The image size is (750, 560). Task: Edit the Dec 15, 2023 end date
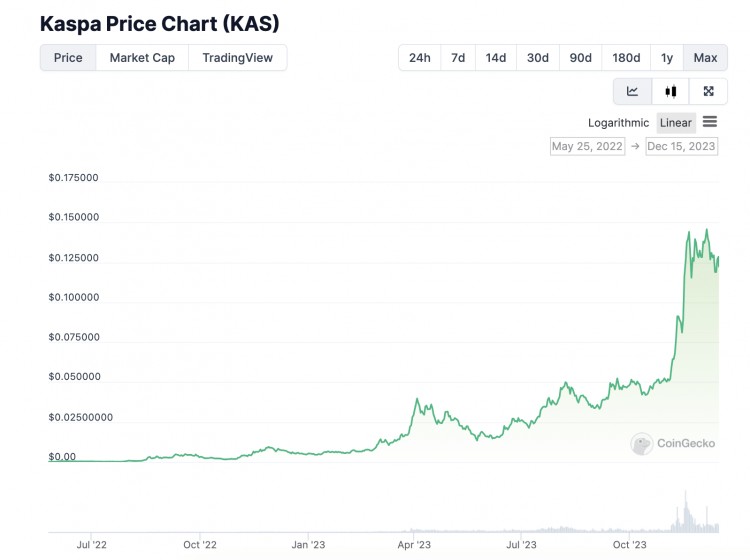click(x=682, y=146)
